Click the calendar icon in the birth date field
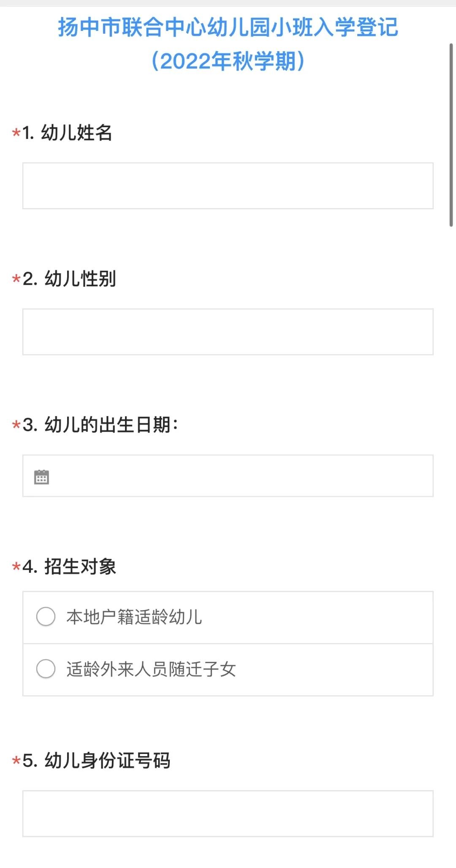The width and height of the screenshot is (456, 868). pyautogui.click(x=41, y=477)
